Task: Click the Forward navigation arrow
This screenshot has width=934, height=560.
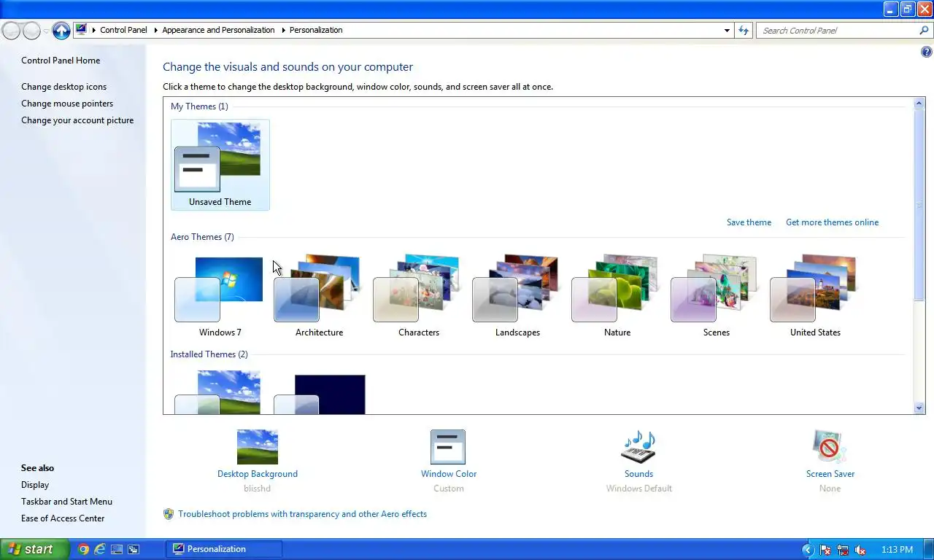Action: click(31, 31)
